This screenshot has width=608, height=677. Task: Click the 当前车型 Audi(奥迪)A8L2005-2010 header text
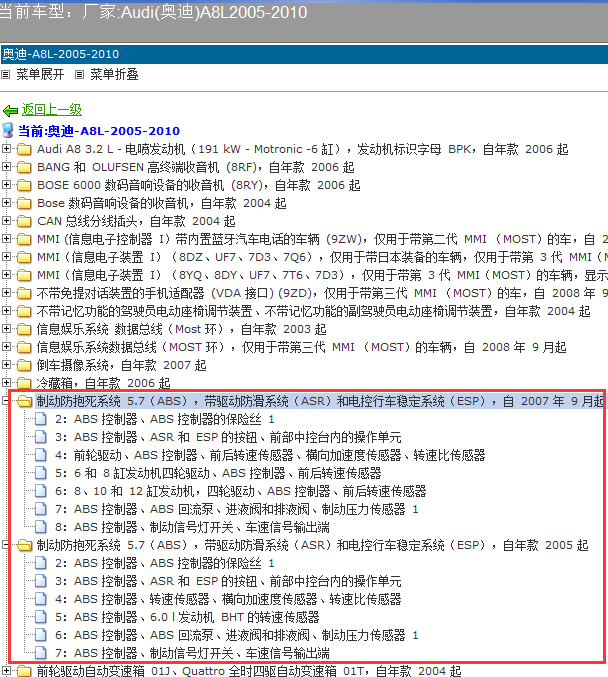pyautogui.click(x=153, y=12)
